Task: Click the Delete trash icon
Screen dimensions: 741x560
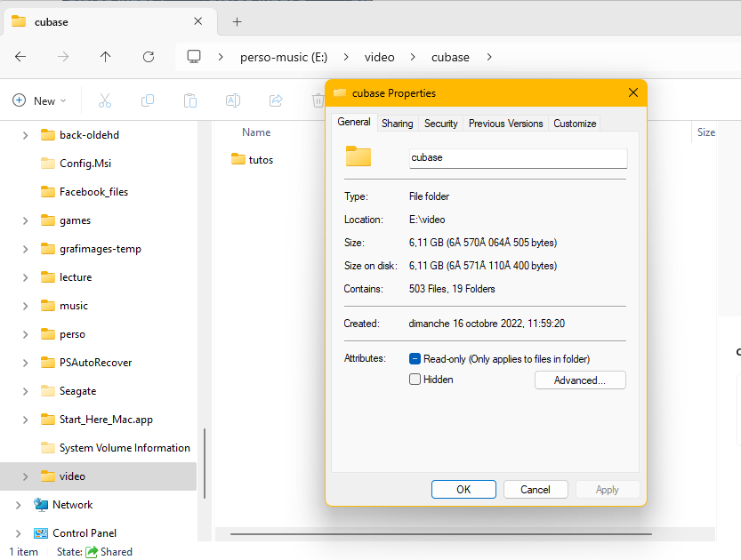Action: tap(318, 100)
